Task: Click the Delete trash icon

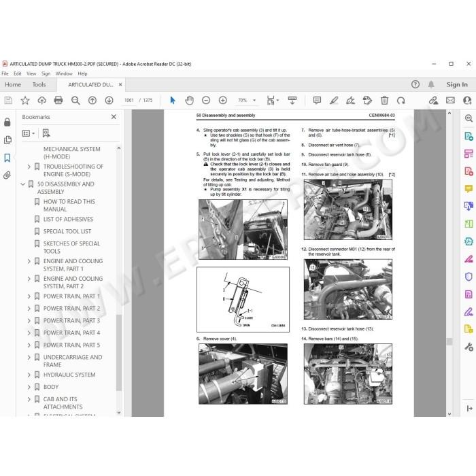Action: pos(384,100)
